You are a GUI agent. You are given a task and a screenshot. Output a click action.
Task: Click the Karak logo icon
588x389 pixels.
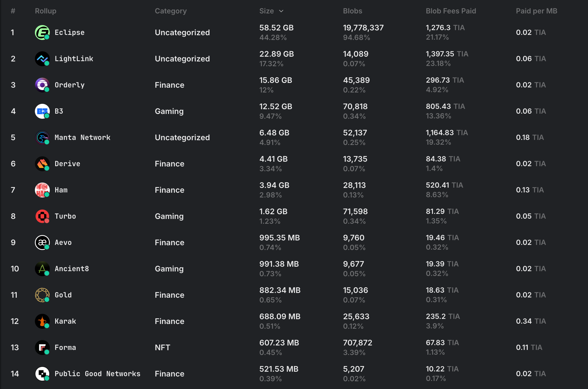[x=42, y=321]
